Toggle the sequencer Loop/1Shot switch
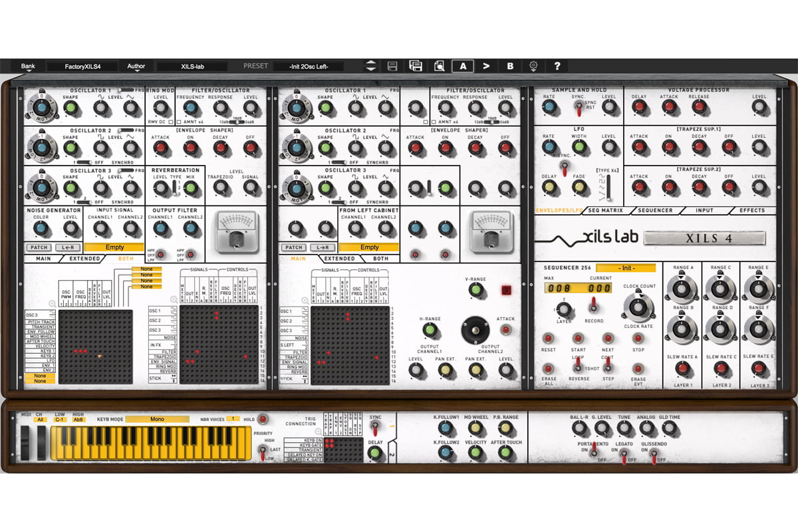Screen dimensions: 798x532 [577, 363]
